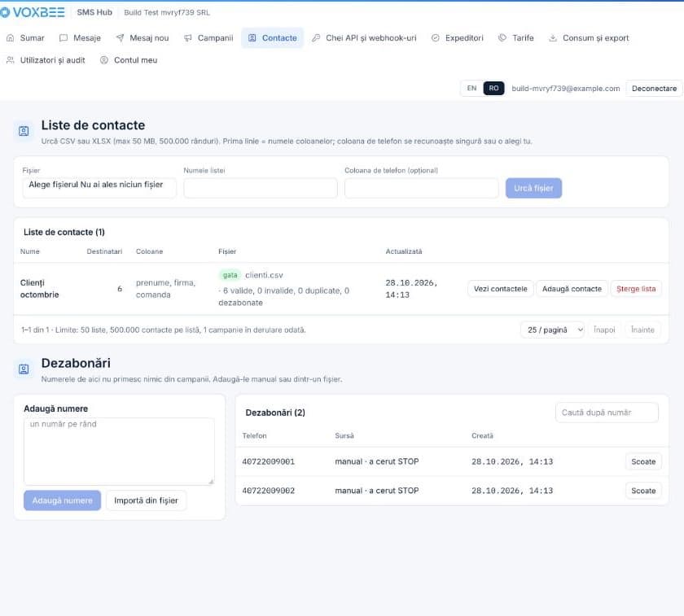Click the un număr pe rând textarea
This screenshot has height=616, width=684.
pyautogui.click(x=119, y=452)
